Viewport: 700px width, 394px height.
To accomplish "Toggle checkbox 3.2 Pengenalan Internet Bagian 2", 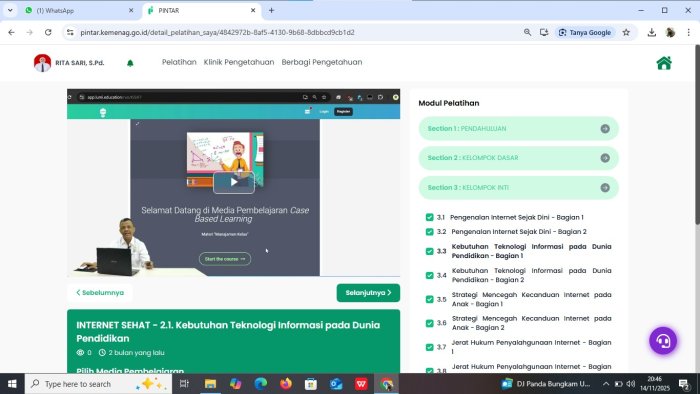I will click(x=429, y=232).
